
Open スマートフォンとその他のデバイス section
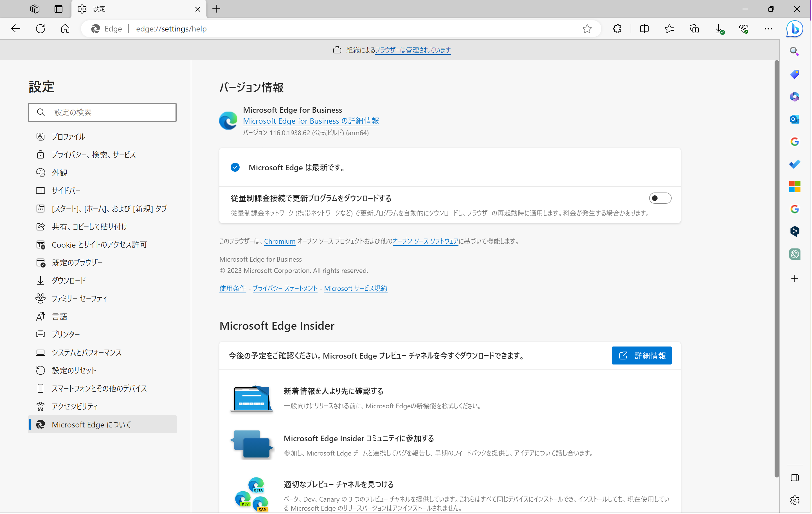[x=102, y=388]
